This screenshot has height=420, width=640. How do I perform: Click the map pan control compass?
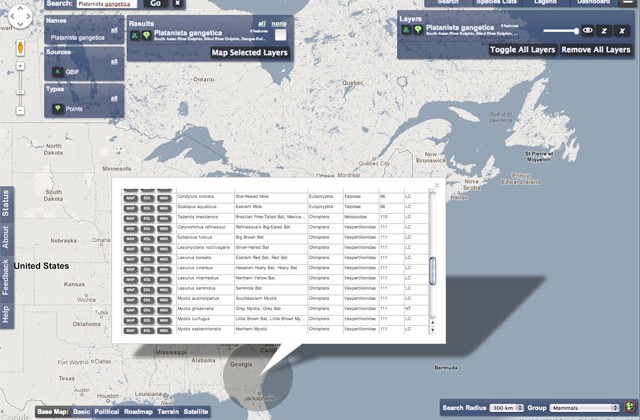point(20,17)
